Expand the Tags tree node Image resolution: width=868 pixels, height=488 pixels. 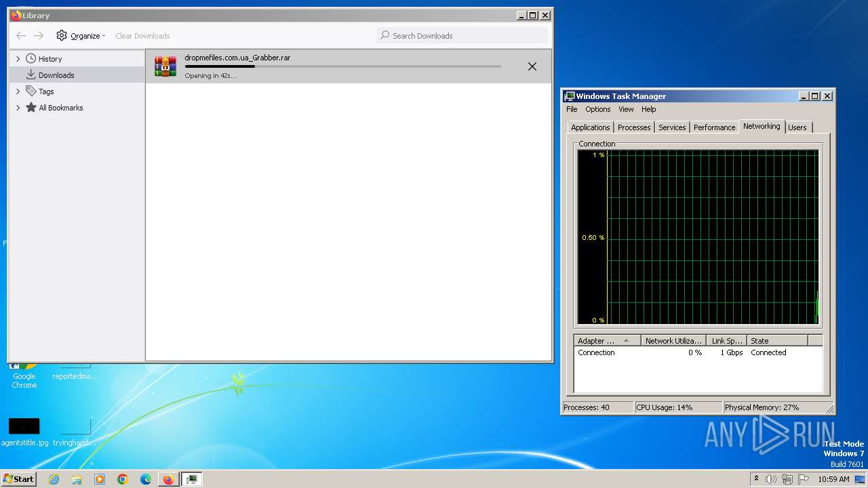coord(18,91)
